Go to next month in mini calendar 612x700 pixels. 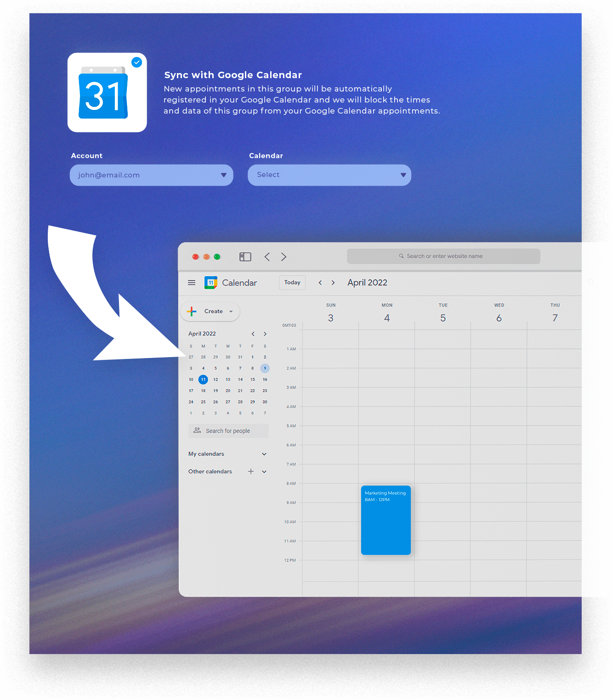click(x=265, y=334)
